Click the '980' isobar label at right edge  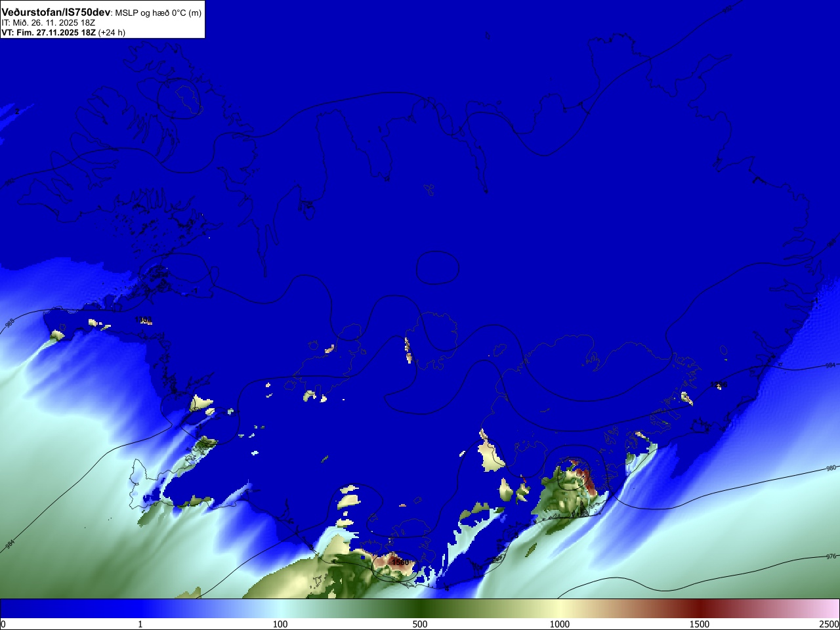[831, 468]
